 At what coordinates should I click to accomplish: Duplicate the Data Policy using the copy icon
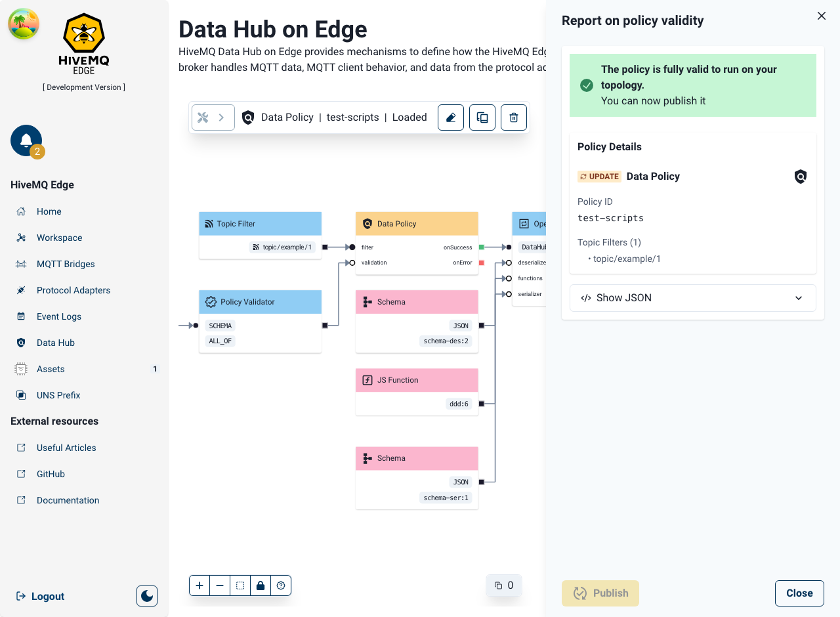482,117
